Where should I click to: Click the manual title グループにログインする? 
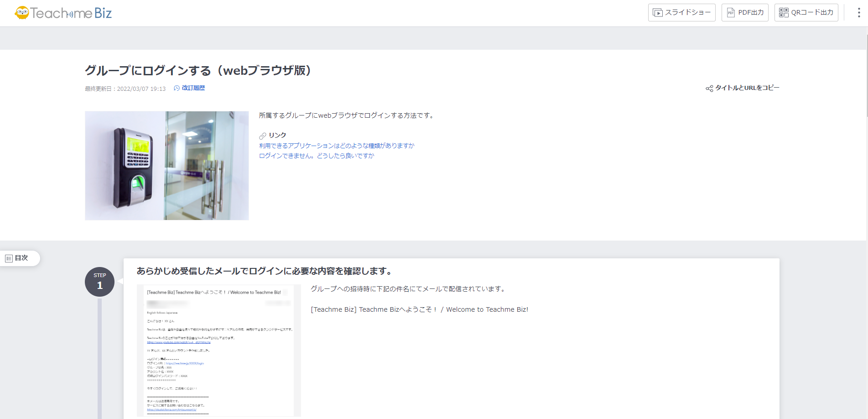click(198, 71)
